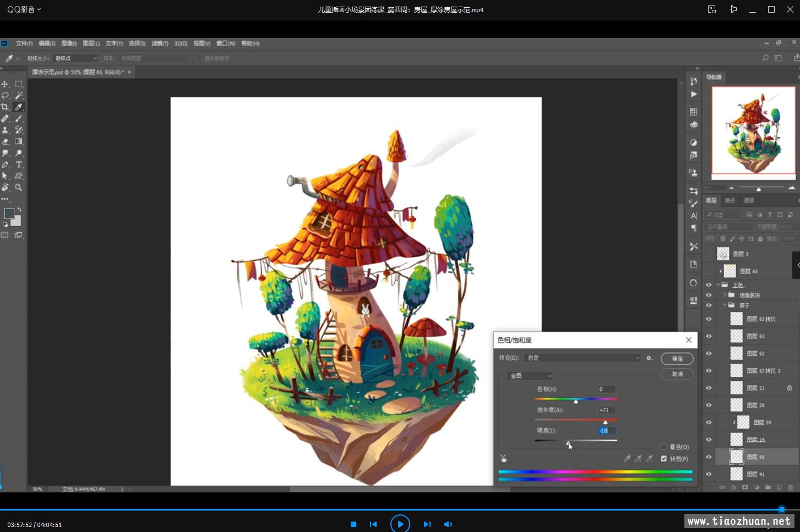
Task: Select the Zoom tool in toolbox
Action: coord(19,188)
